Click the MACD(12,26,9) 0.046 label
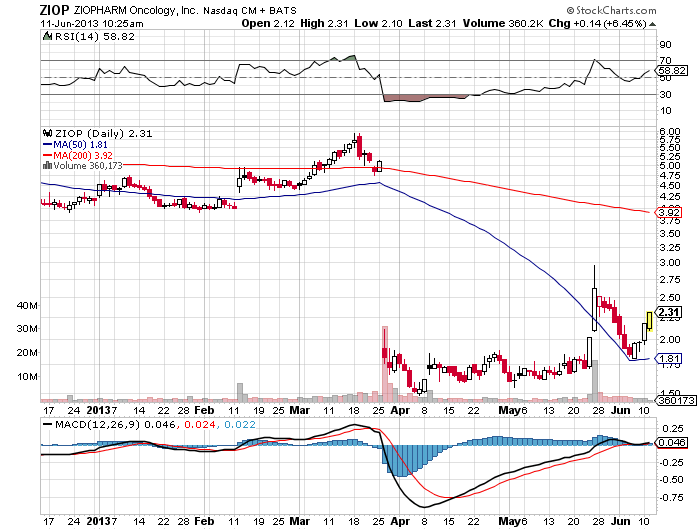Screen dimensions: 700x530 point(115,424)
